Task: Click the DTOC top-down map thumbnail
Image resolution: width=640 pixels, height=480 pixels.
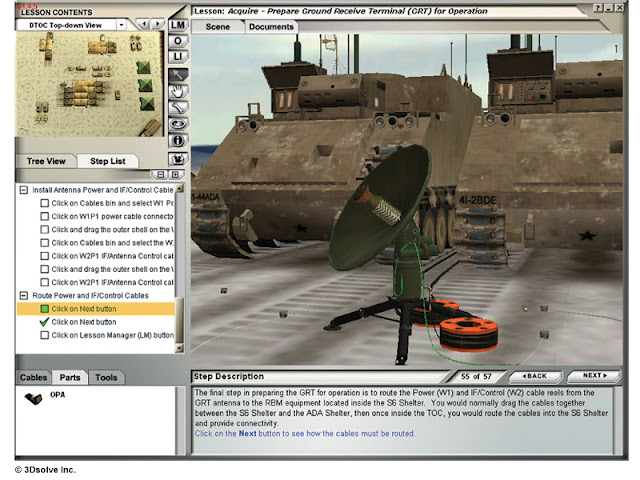Action: click(89, 84)
